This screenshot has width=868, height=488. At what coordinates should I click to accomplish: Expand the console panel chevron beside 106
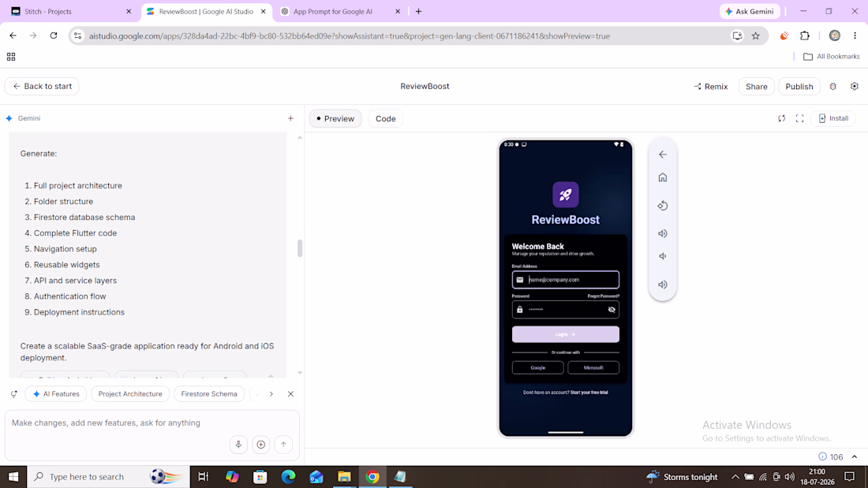pos(855,456)
